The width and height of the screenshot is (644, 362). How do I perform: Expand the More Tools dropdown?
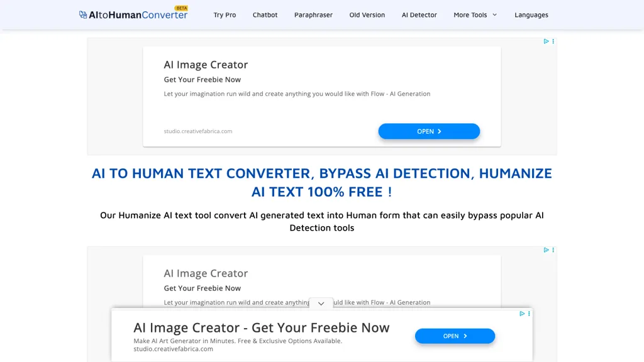(x=475, y=14)
